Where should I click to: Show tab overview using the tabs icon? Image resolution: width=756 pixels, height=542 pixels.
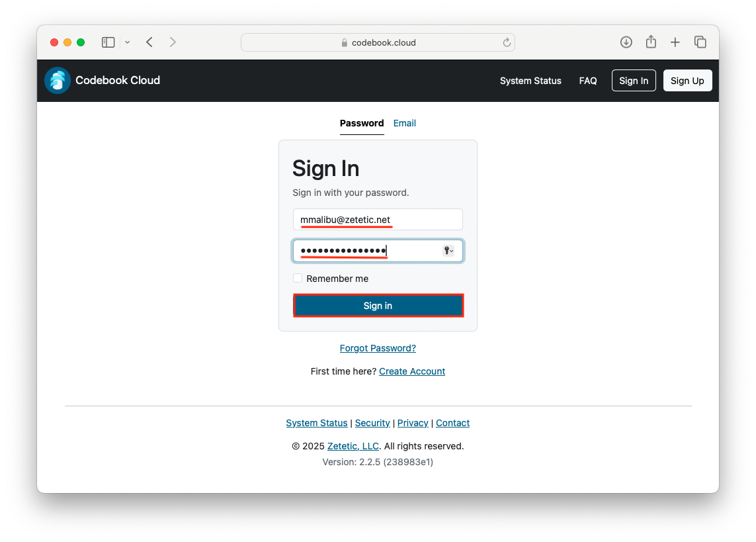(x=700, y=42)
